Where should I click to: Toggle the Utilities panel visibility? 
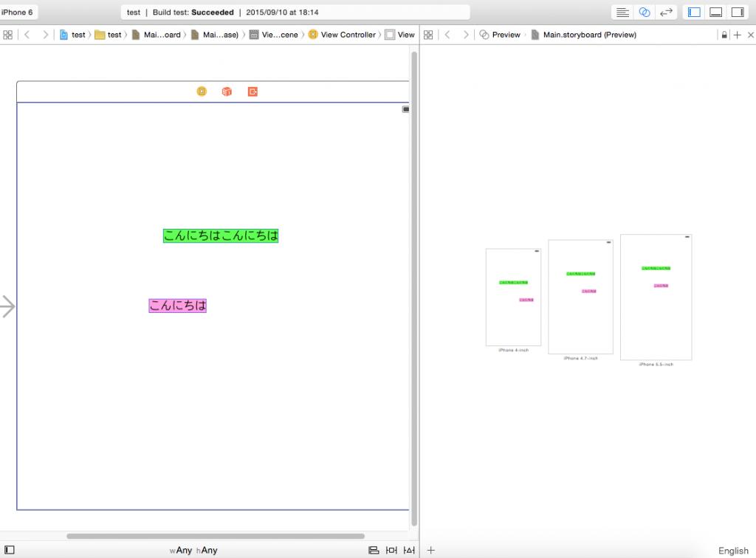pyautogui.click(x=737, y=13)
